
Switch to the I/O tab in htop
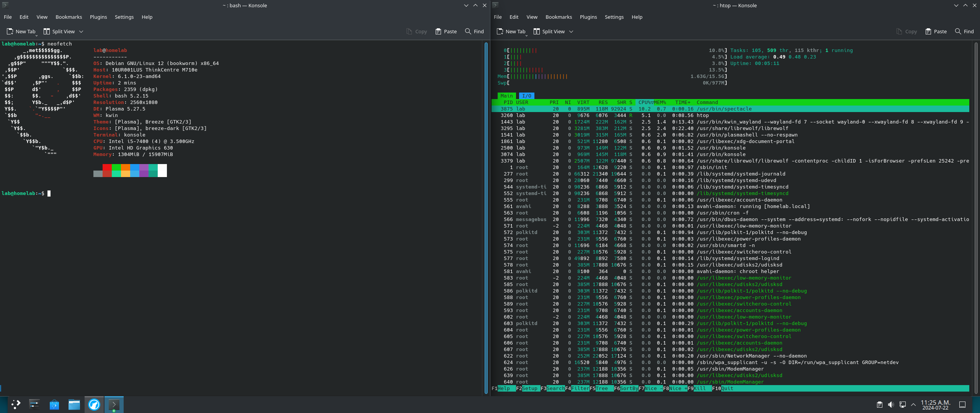[x=526, y=96]
